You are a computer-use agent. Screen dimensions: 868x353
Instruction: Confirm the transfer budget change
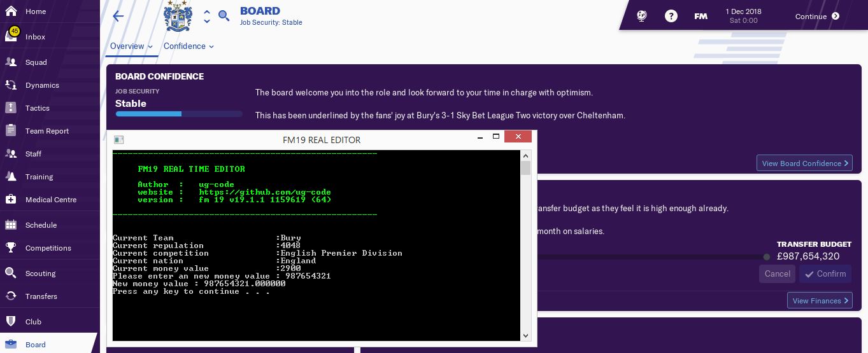pyautogui.click(x=825, y=274)
